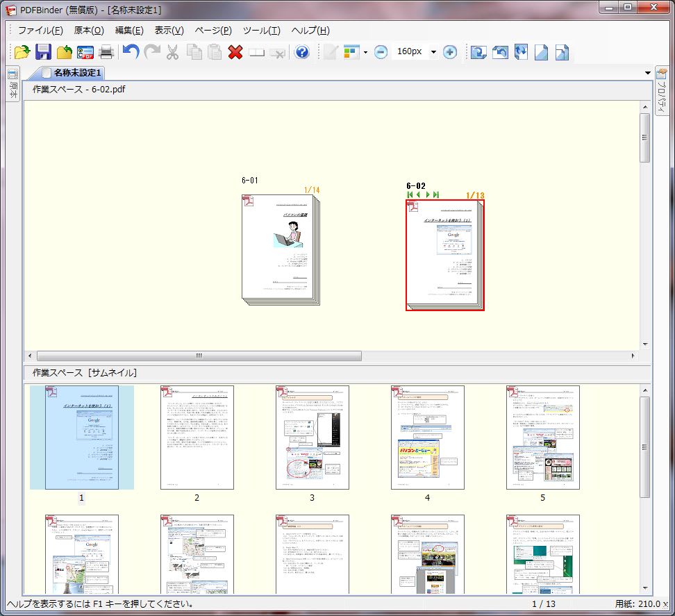Open help via the blue question mark icon
This screenshot has width=675, height=616.
click(x=301, y=52)
